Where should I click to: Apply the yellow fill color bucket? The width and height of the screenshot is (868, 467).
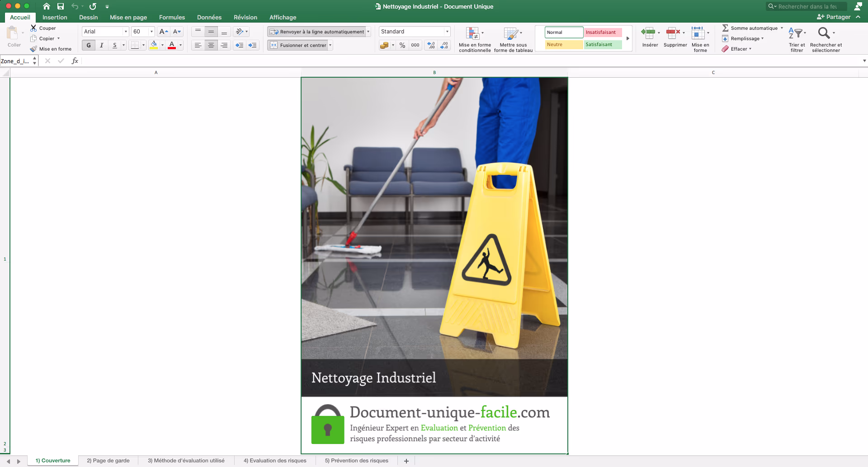click(x=154, y=45)
